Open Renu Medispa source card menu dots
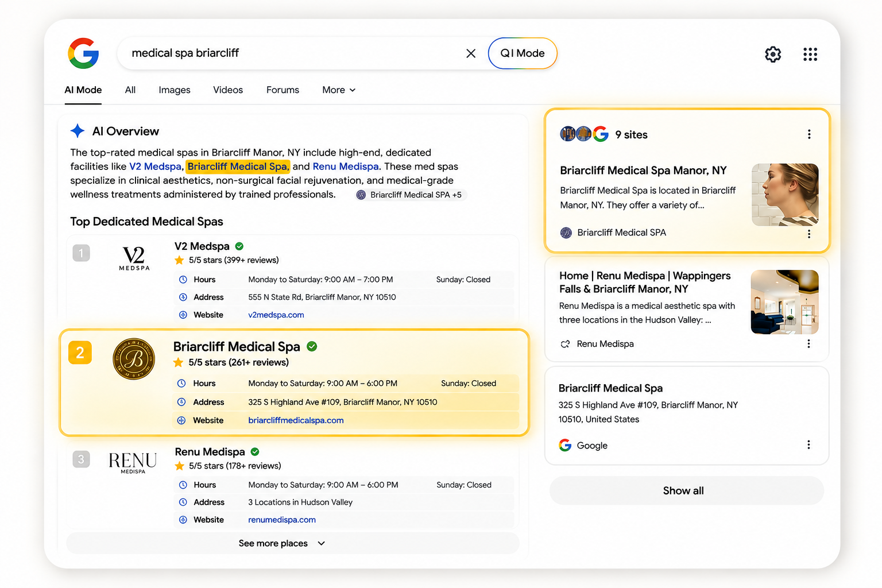This screenshot has height=588, width=882. click(x=808, y=343)
